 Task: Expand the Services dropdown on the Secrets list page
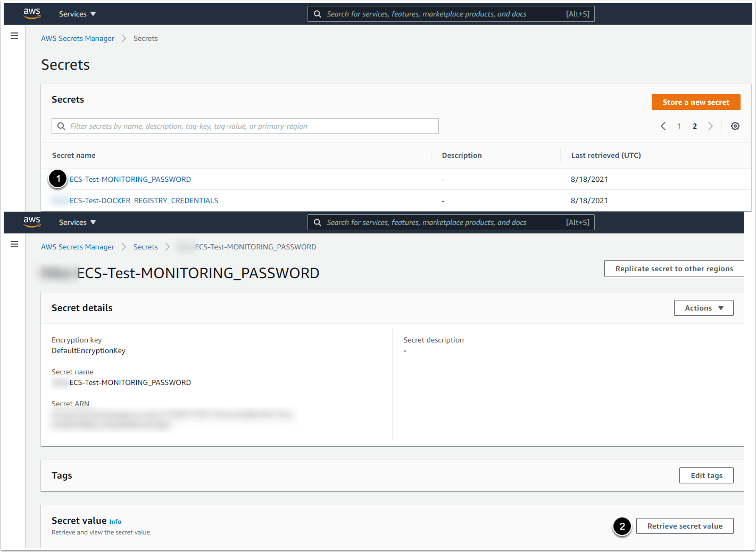78,14
